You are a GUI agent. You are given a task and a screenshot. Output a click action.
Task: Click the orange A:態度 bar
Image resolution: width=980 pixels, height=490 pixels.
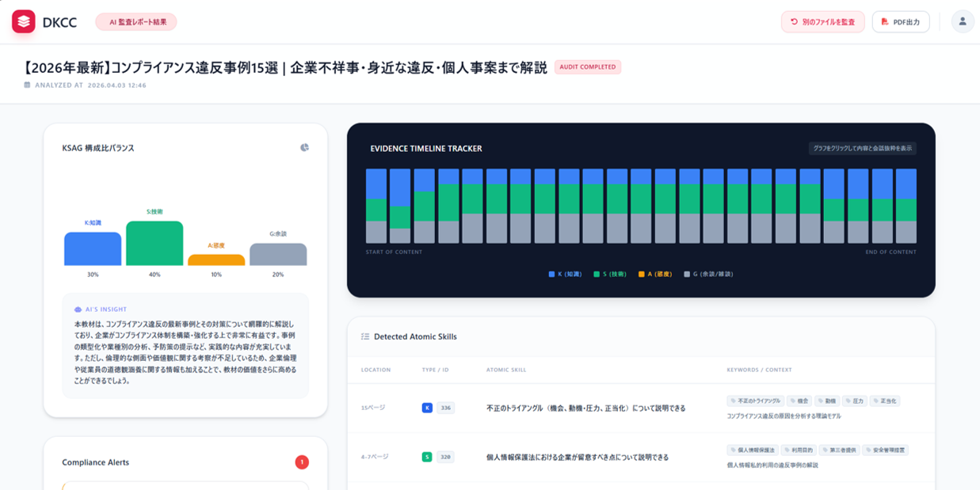pyautogui.click(x=216, y=260)
